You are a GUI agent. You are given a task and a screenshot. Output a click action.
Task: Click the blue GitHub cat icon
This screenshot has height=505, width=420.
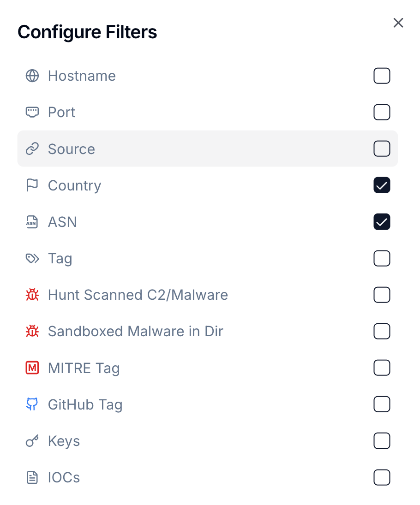click(x=32, y=404)
